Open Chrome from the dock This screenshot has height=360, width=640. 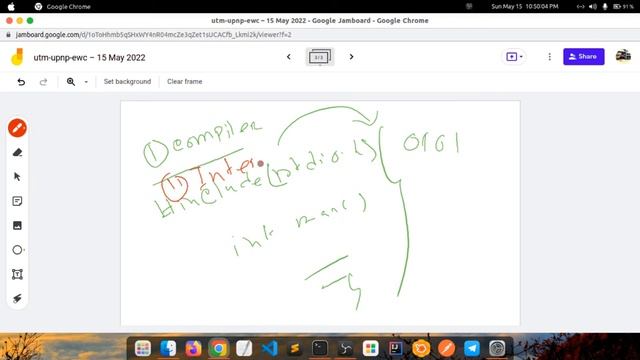(219, 348)
